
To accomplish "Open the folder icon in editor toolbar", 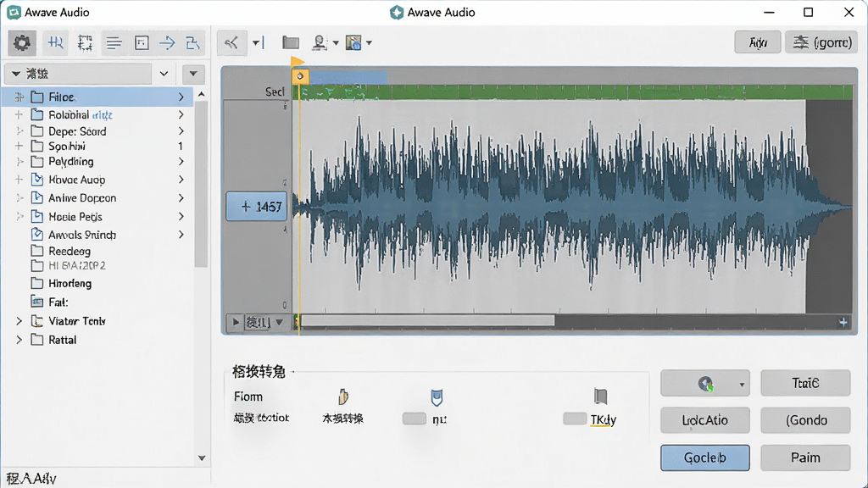I will tap(291, 42).
